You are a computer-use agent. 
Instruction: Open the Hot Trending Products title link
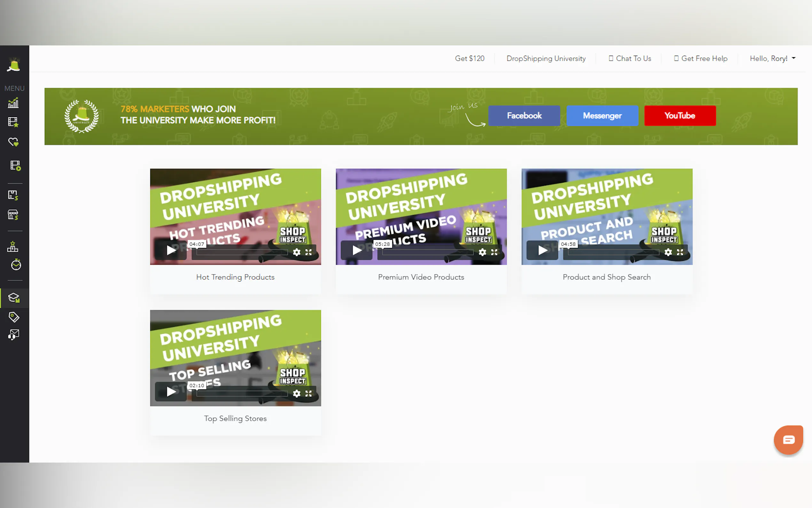pyautogui.click(x=235, y=277)
